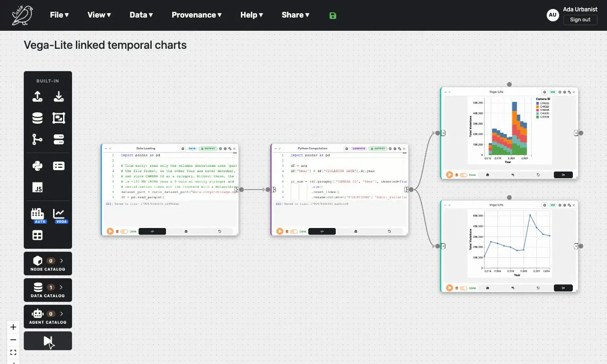The width and height of the screenshot is (607, 364).
Task: Click the workflow title 'Vega-Lite linked temporal charts'
Action: 105,45
